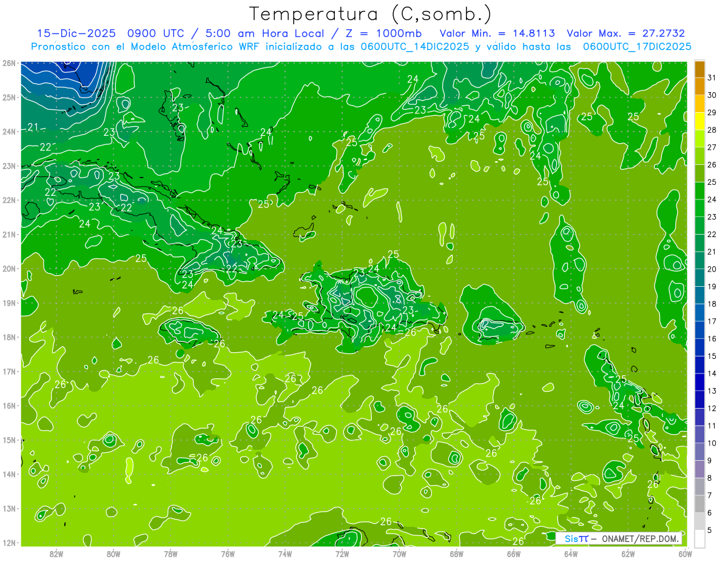Screen dimensions: 728x562
Task: Click the longitude axis label "76W"
Action: pyautogui.click(x=227, y=554)
